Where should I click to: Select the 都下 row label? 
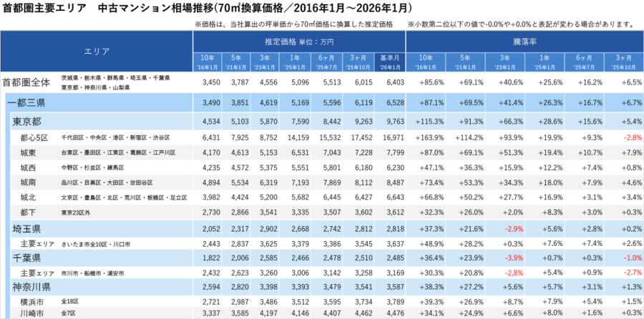(x=29, y=212)
